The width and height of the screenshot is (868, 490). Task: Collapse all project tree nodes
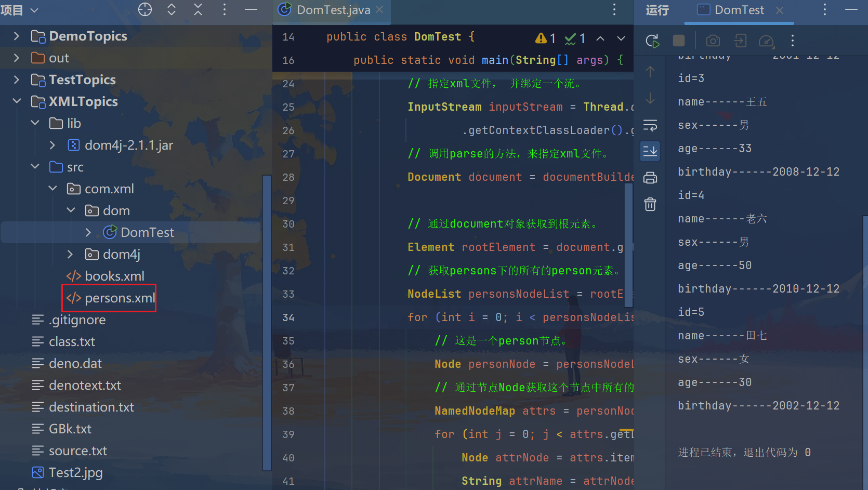[x=198, y=9]
